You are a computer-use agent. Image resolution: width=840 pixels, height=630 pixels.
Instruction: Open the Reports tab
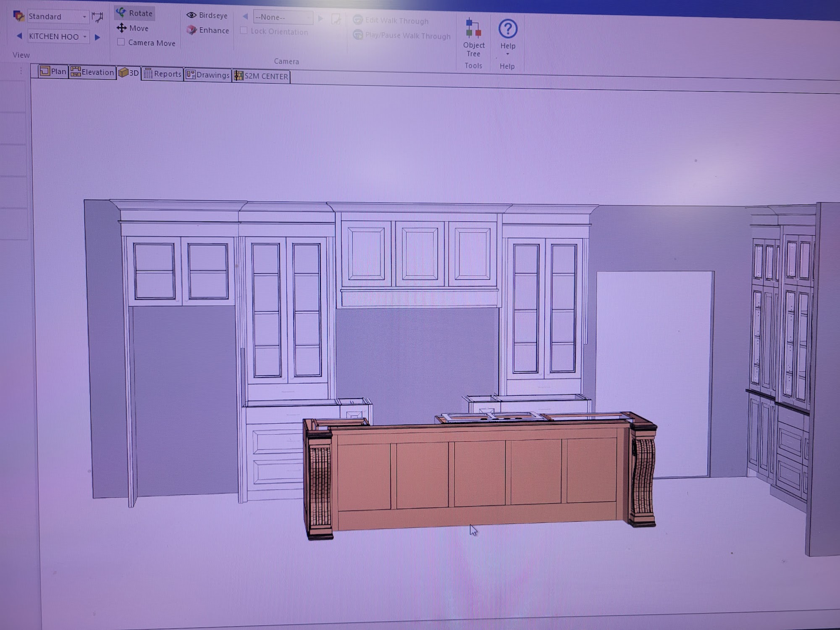click(x=162, y=74)
